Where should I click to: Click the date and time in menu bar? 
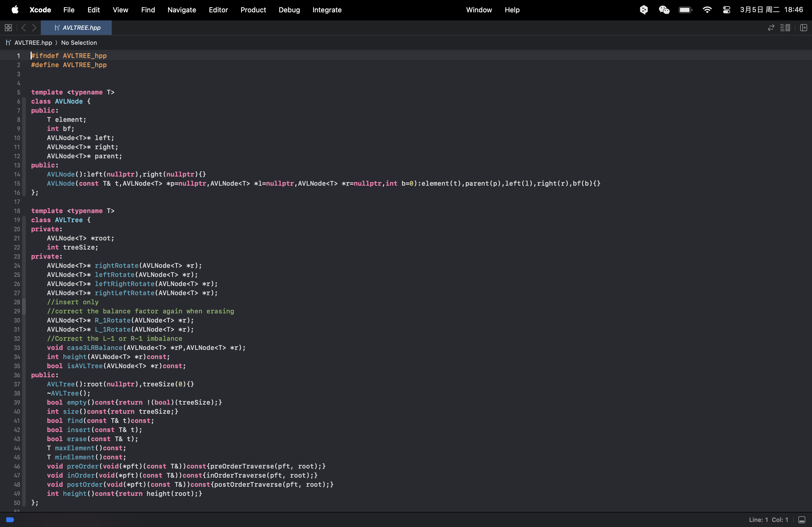coord(771,10)
